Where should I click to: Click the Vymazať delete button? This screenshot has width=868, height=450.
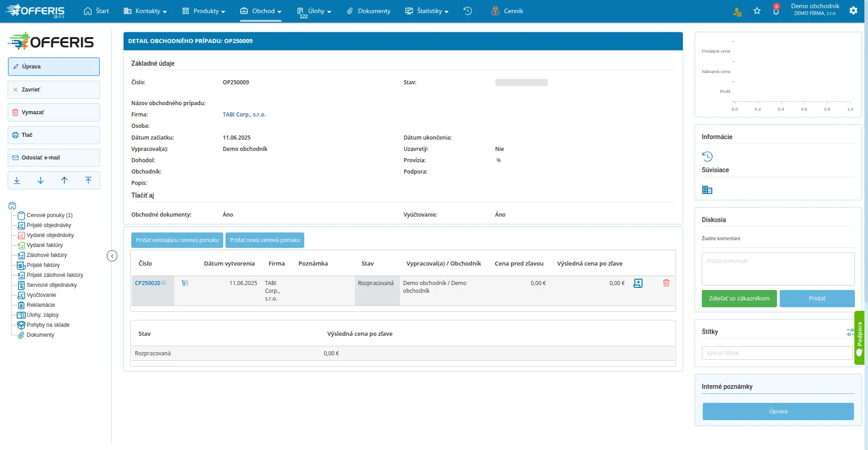pyautogui.click(x=54, y=112)
